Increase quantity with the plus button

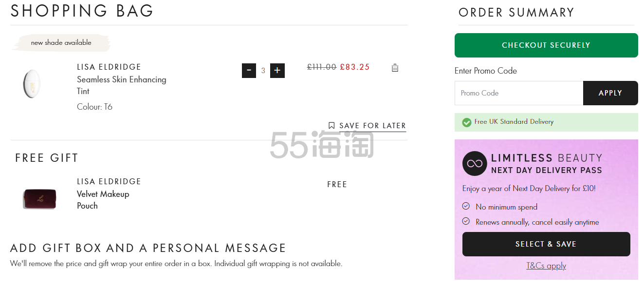click(277, 71)
